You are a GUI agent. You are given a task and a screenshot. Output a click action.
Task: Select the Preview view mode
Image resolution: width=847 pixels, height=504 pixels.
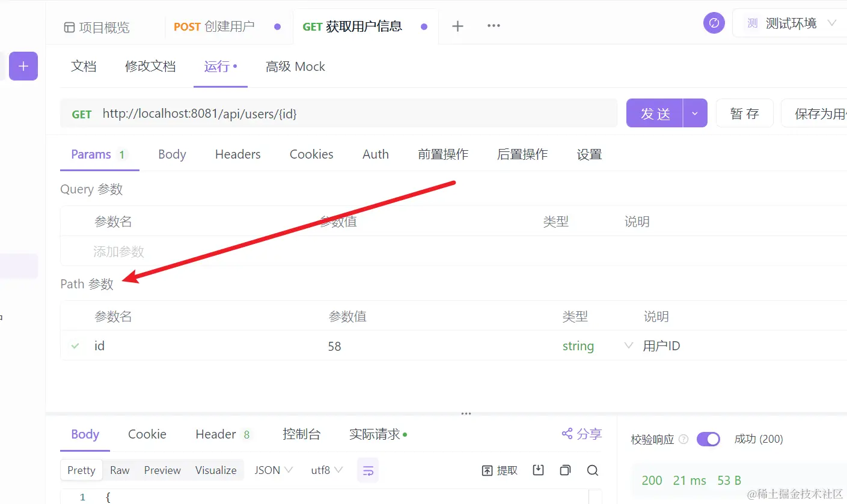click(162, 470)
